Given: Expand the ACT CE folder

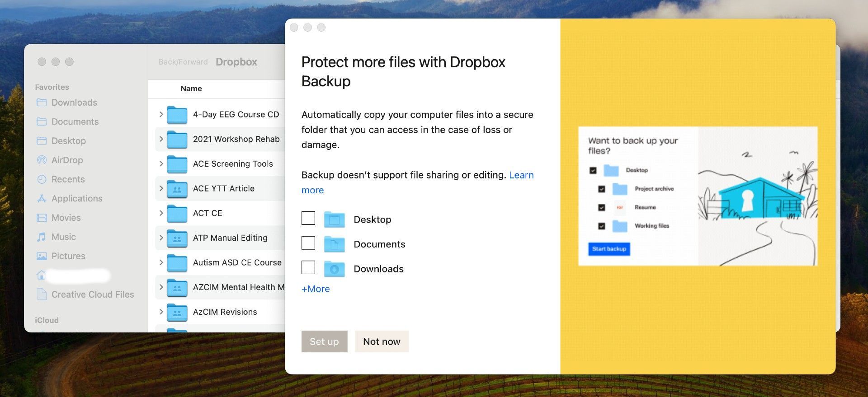Looking at the screenshot, I should click(x=161, y=213).
